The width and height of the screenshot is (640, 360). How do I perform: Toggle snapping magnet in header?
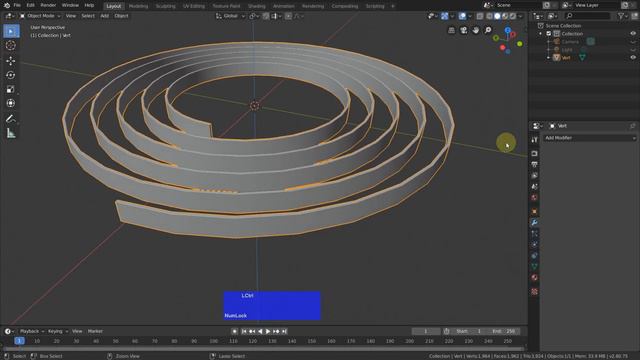pos(266,16)
